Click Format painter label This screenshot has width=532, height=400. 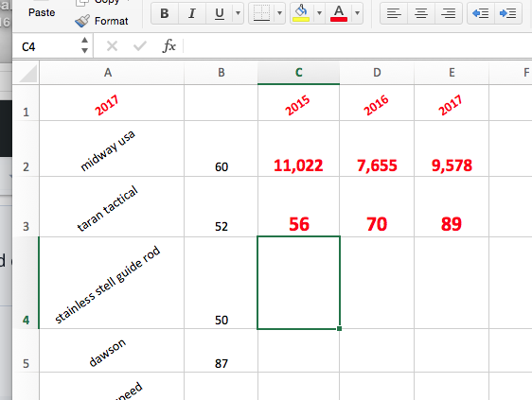(x=112, y=21)
